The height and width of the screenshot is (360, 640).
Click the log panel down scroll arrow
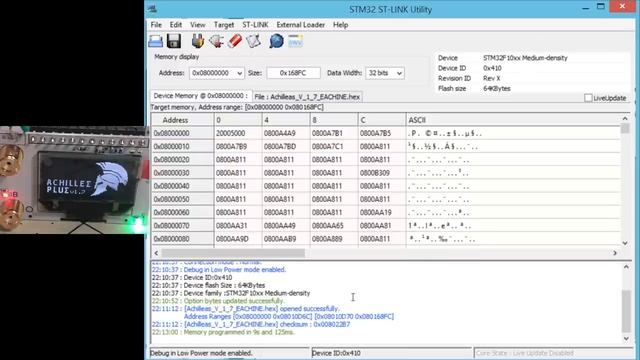pyautogui.click(x=626, y=339)
